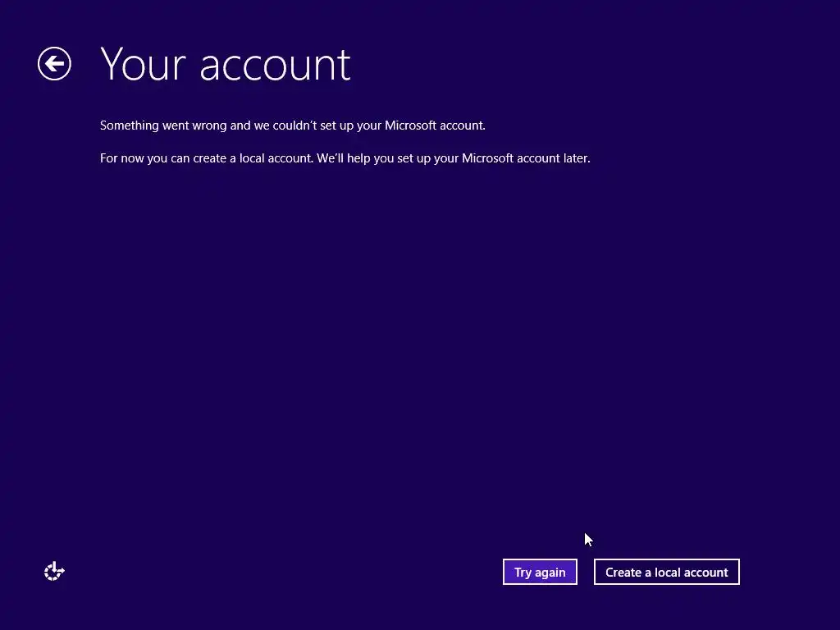Click the 'For now you can create a local account' text

(x=345, y=158)
